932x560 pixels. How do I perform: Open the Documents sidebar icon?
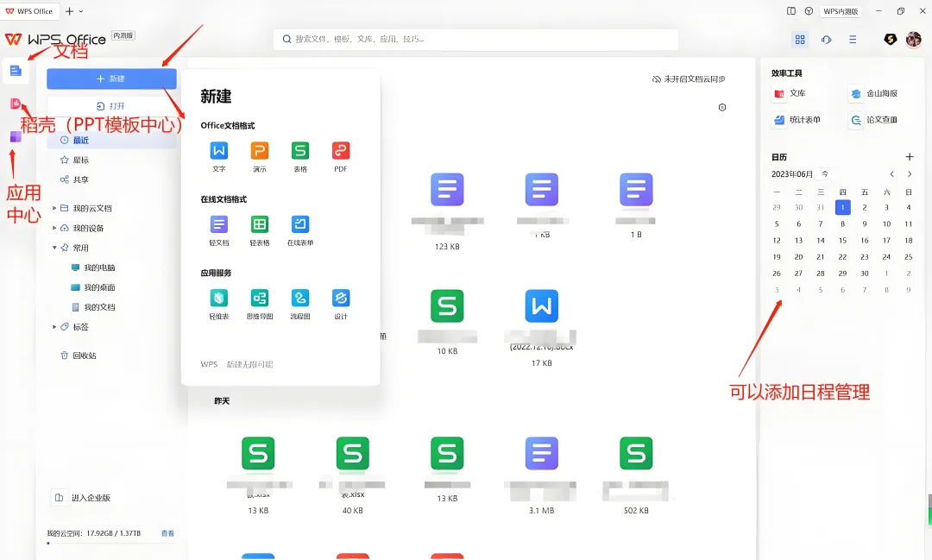[16, 71]
